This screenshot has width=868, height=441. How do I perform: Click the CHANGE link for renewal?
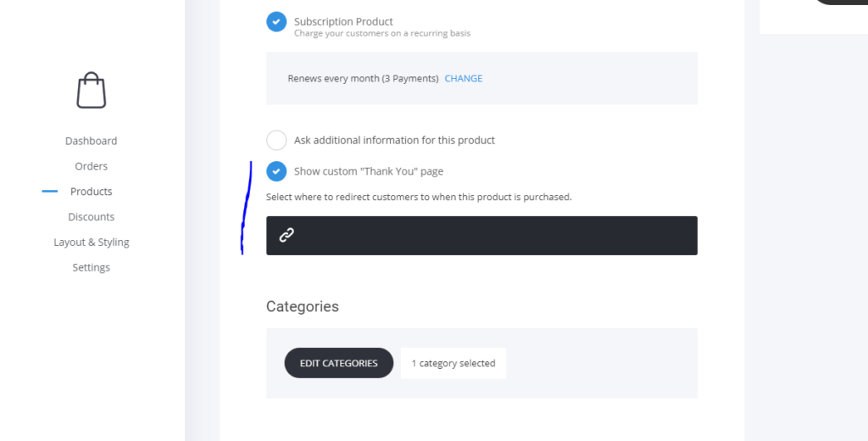pyautogui.click(x=464, y=79)
